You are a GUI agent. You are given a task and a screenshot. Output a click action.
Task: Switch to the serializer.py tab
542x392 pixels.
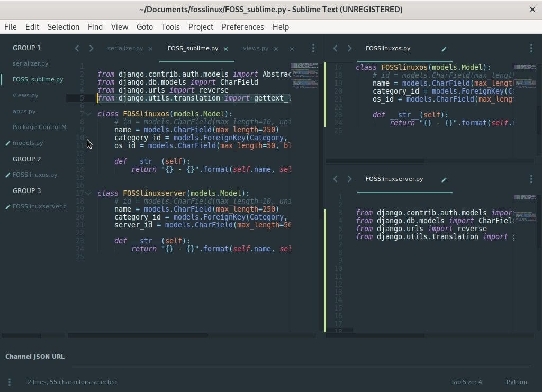[125, 48]
